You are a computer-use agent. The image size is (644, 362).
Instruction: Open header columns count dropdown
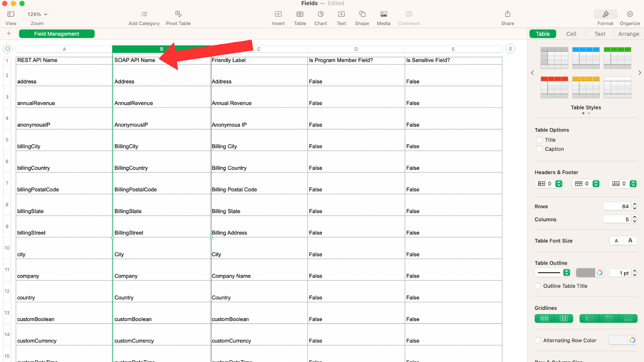click(x=549, y=184)
